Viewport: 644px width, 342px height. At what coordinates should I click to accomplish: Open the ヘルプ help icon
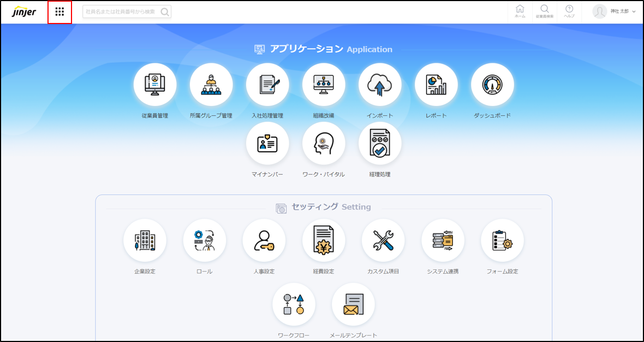point(569,11)
